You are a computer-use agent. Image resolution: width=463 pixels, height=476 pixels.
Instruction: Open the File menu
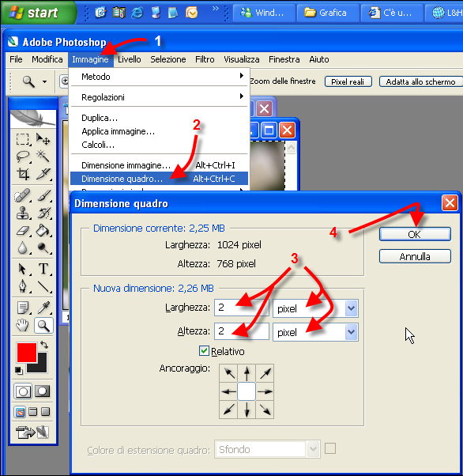[16, 59]
